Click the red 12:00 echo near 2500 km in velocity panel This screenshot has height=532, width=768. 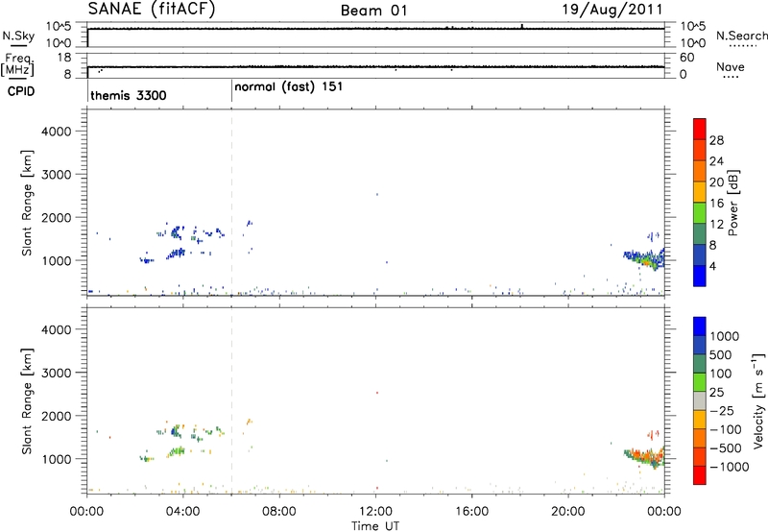tap(376, 393)
